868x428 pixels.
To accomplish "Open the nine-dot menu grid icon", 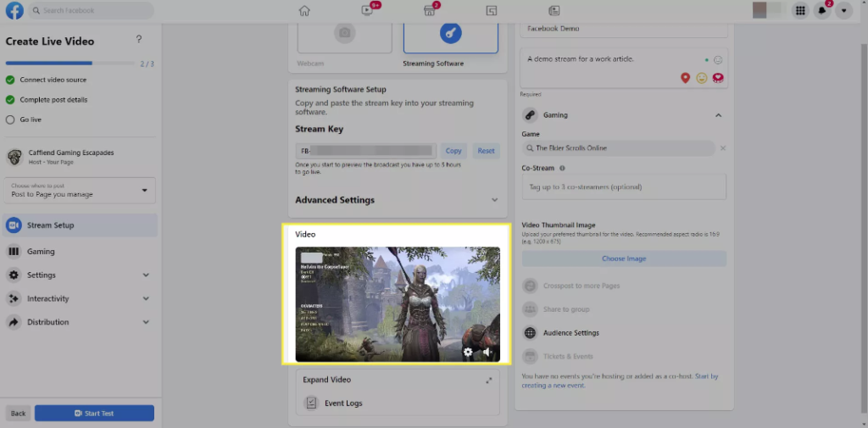I will 800,10.
